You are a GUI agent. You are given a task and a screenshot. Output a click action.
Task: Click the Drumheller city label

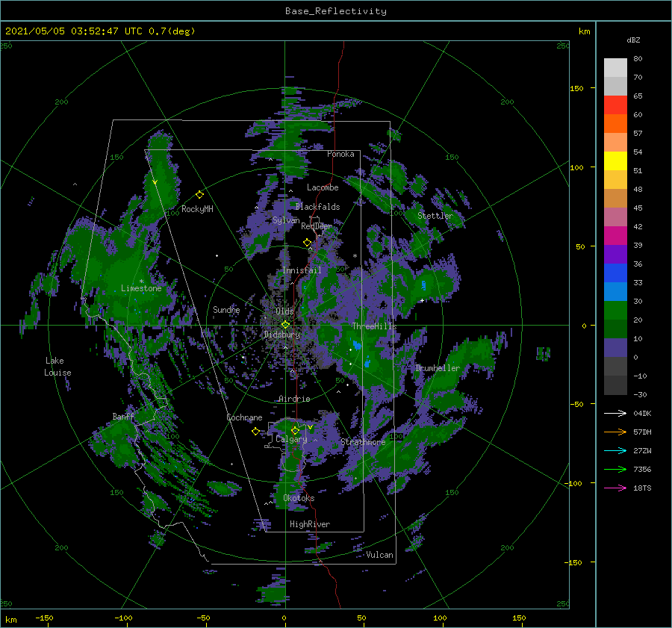tap(437, 368)
